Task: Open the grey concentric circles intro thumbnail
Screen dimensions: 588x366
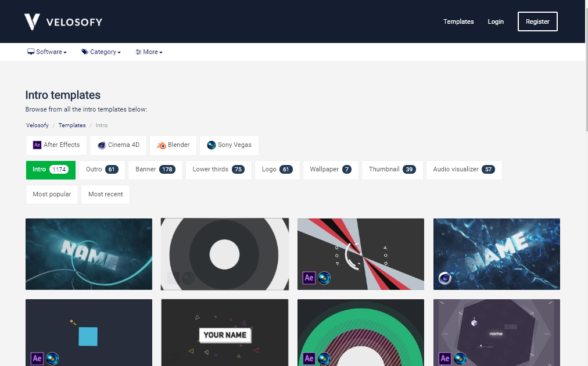Action: tap(225, 254)
